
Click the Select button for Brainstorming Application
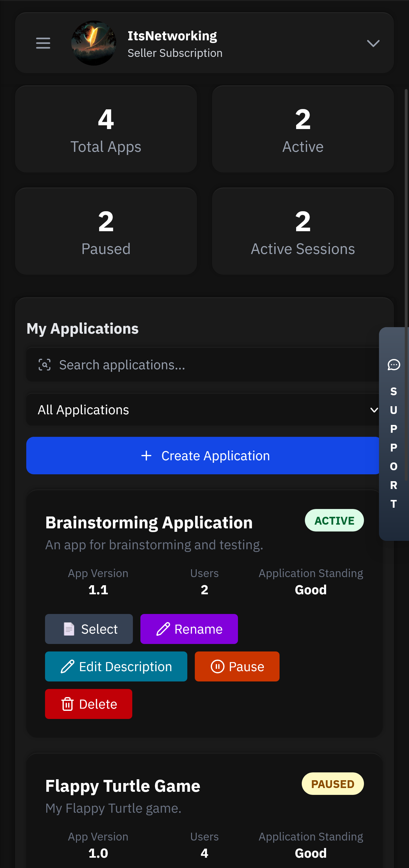[89, 629]
